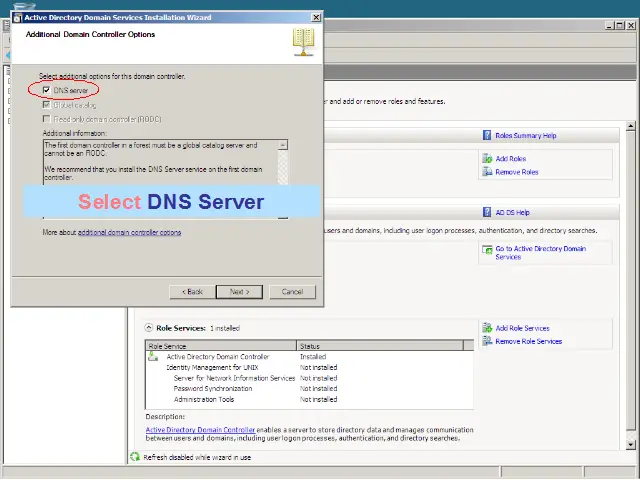
Task: Click Go to Active Directory Domain Services icon
Action: 487,249
